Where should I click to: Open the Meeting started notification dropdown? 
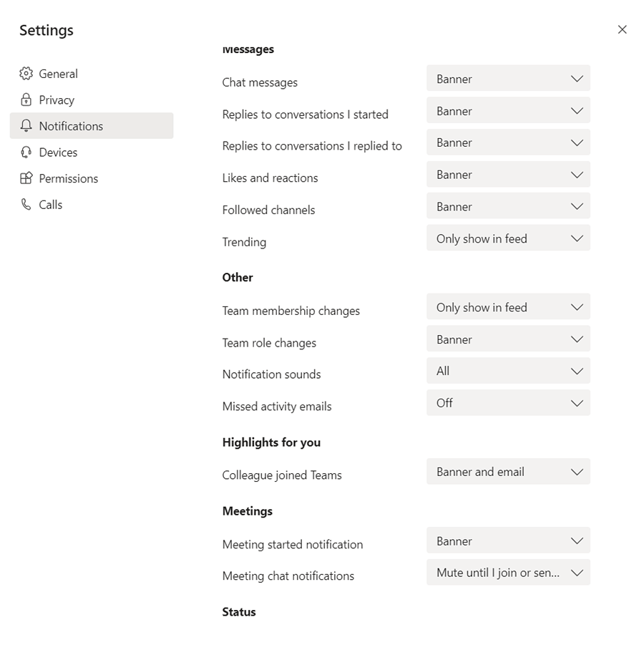coord(508,540)
